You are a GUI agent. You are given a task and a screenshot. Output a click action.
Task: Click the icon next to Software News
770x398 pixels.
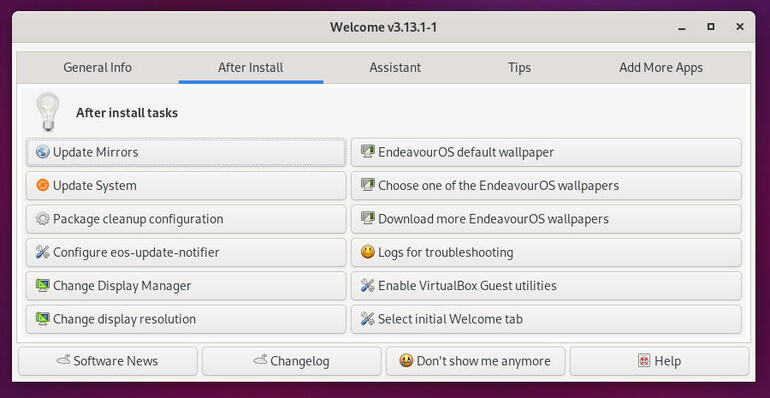pyautogui.click(x=64, y=361)
